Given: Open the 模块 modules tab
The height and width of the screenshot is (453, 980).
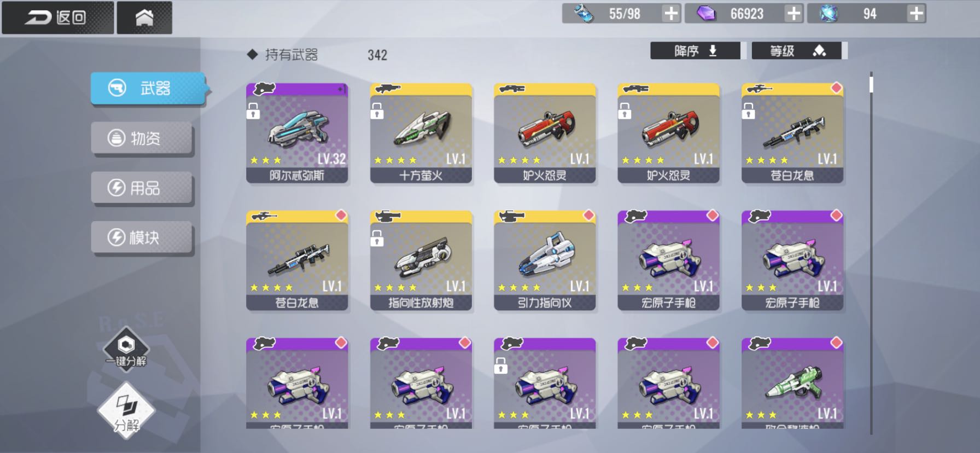Looking at the screenshot, I should tap(142, 237).
